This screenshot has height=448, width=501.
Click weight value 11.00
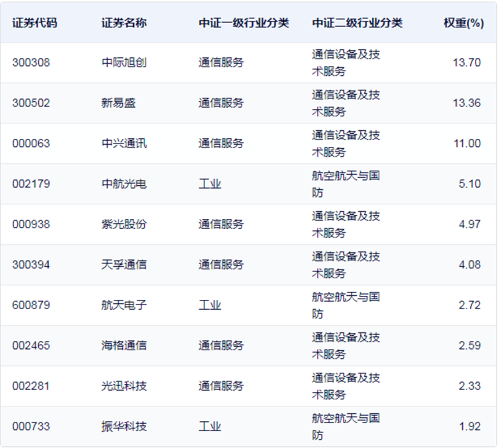[467, 144]
